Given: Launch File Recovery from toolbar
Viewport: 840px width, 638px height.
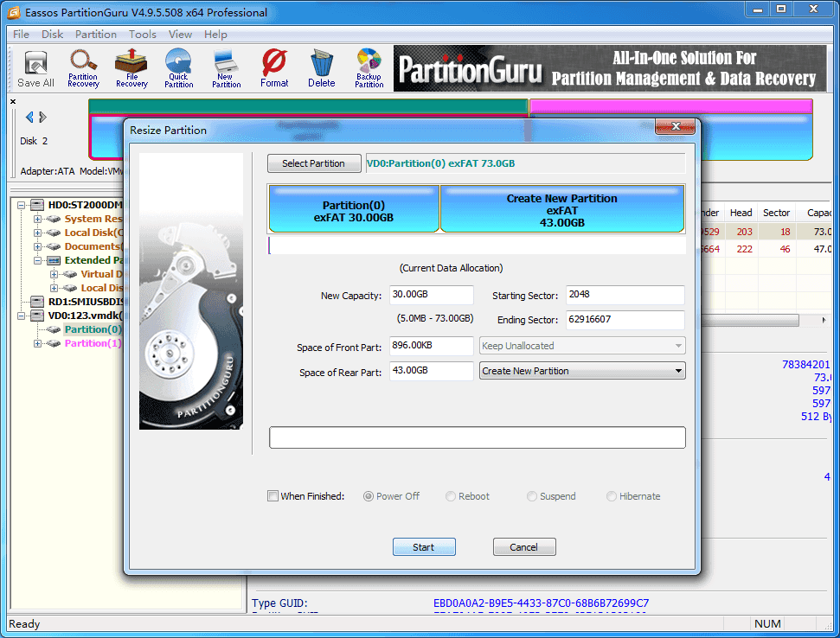Looking at the screenshot, I should (131, 69).
